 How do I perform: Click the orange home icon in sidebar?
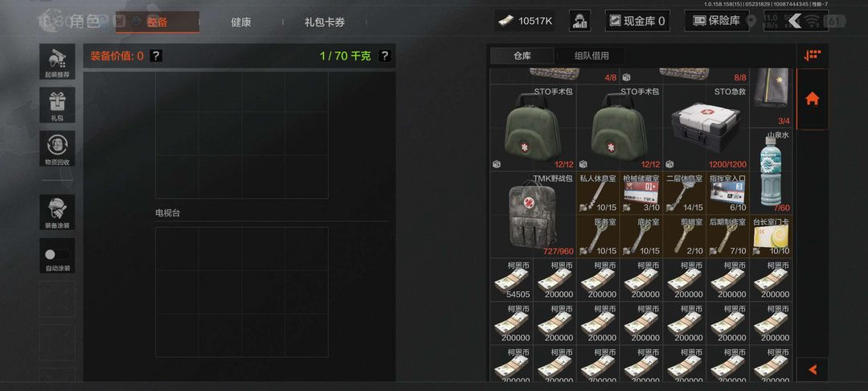(x=812, y=99)
